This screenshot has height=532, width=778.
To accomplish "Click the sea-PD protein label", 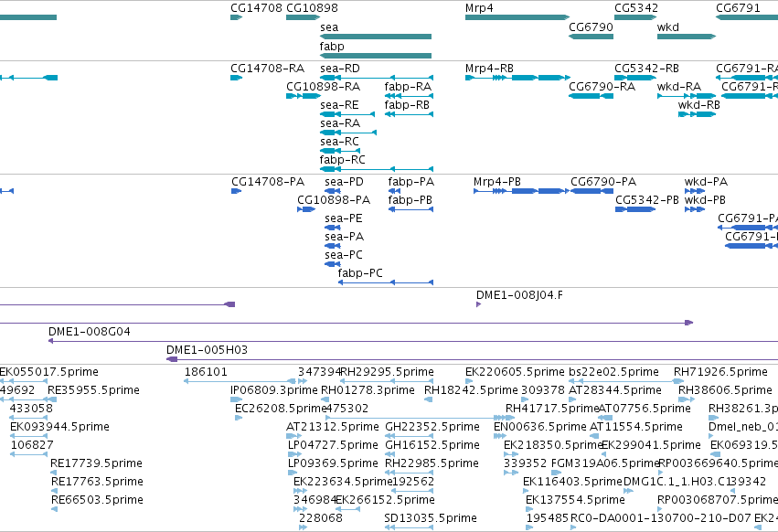I will [x=344, y=182].
